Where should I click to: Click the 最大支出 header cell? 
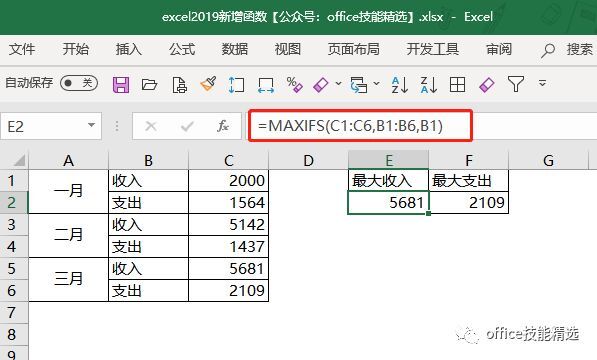pos(469,180)
